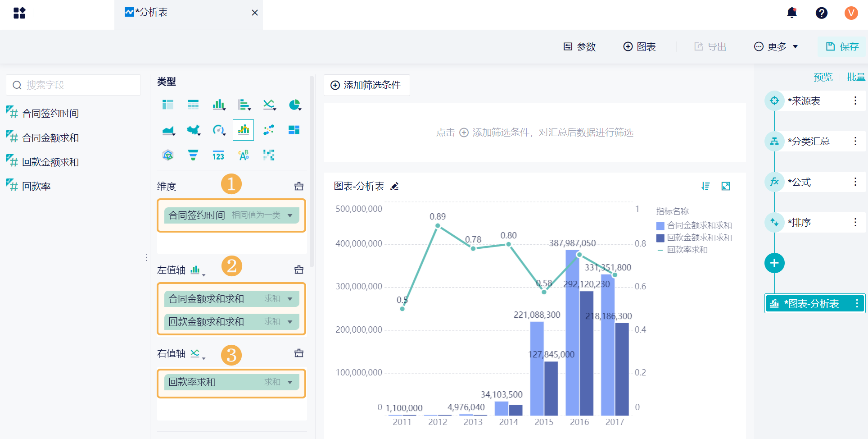Edit the chart title with the pencil icon
868x439 pixels.
tap(394, 186)
